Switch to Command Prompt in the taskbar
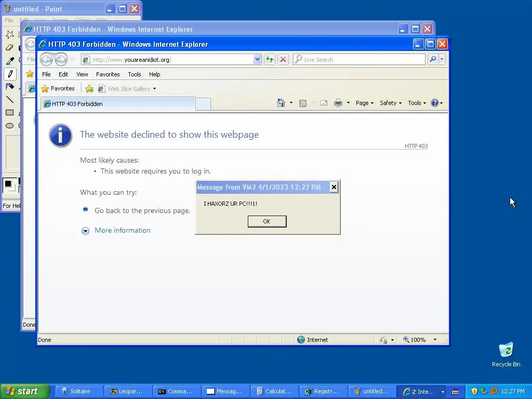Viewport: 532px width, 399px height. (x=177, y=391)
